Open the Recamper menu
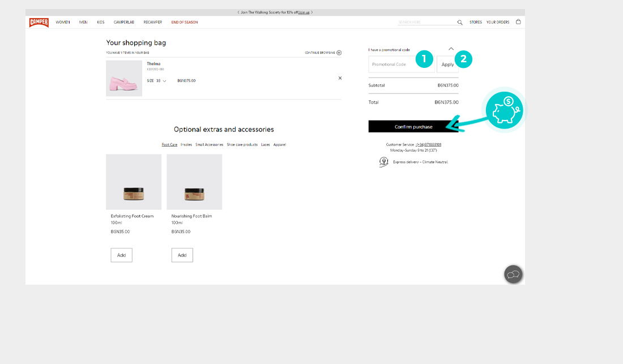The height and width of the screenshot is (364, 623). pos(152,22)
